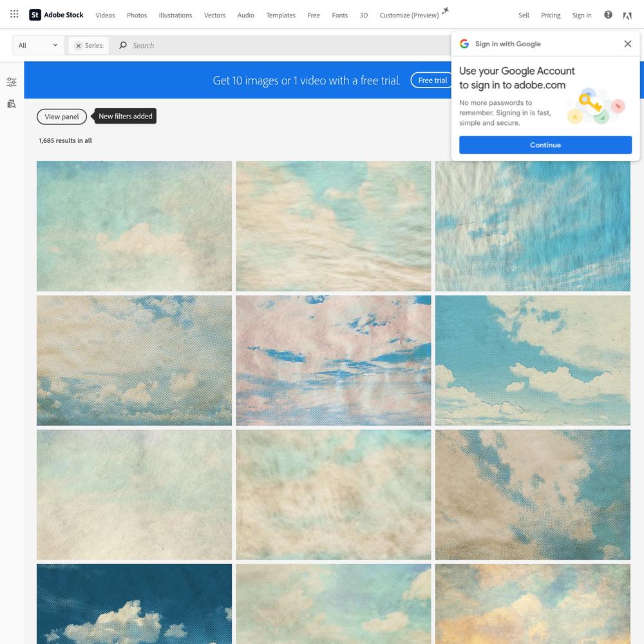Open the help question mark icon

pos(608,15)
